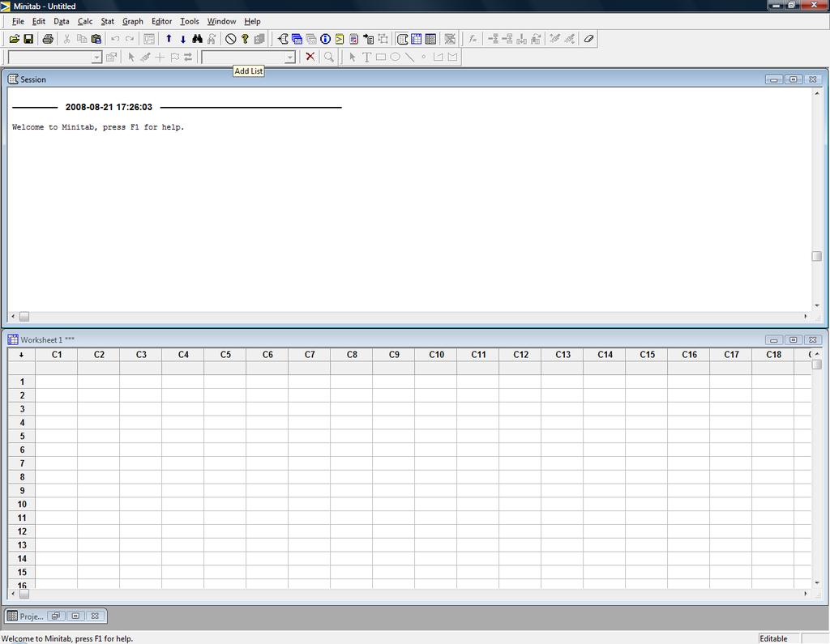Click the blue Show Info icon

325,39
